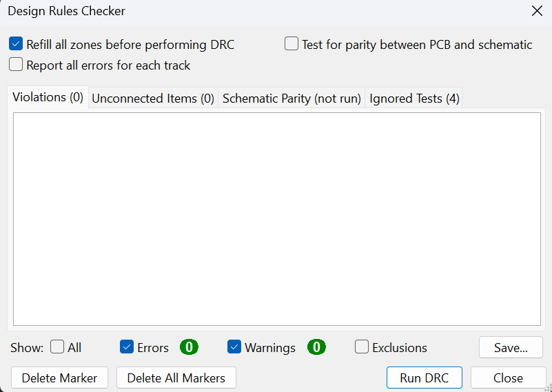Uncheck the Errors filter checkbox

(x=127, y=347)
